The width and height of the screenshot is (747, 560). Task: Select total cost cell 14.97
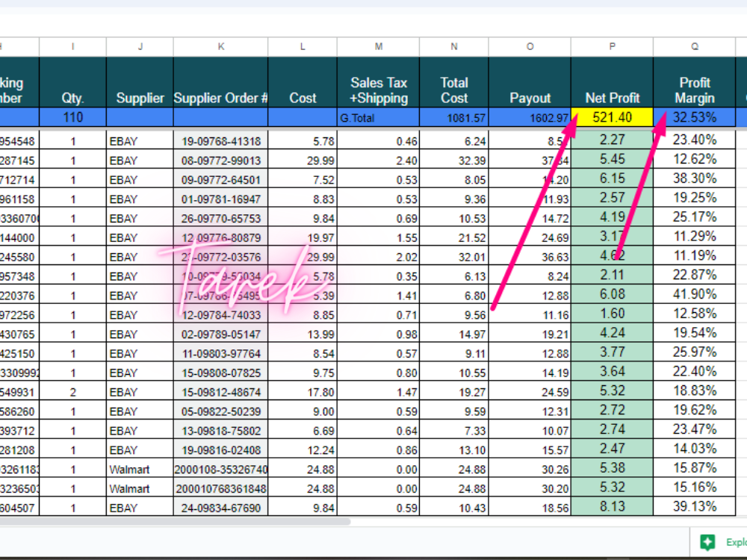[x=454, y=335]
